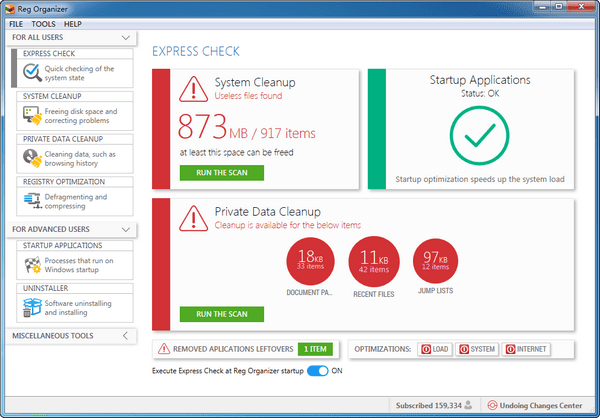
Task: Click the green 1 ITEM leftovers button
Action: click(315, 349)
